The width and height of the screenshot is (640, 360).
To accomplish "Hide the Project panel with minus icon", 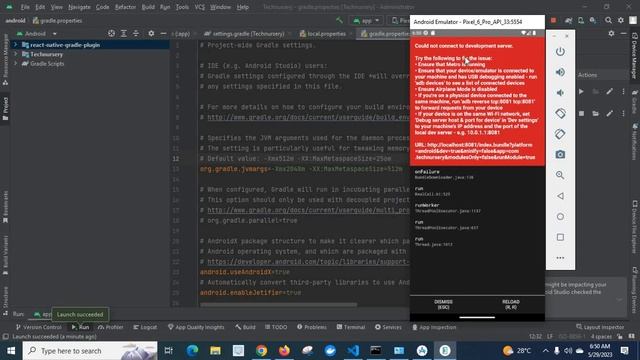I will pos(163,33).
